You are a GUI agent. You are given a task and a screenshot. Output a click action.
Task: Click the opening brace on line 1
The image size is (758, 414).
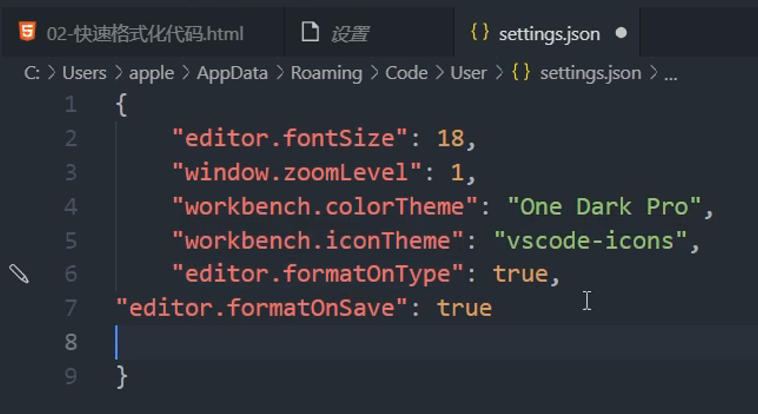pyautogui.click(x=121, y=104)
